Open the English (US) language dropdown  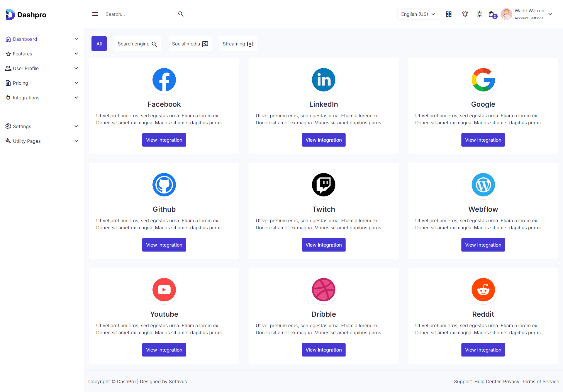click(418, 14)
